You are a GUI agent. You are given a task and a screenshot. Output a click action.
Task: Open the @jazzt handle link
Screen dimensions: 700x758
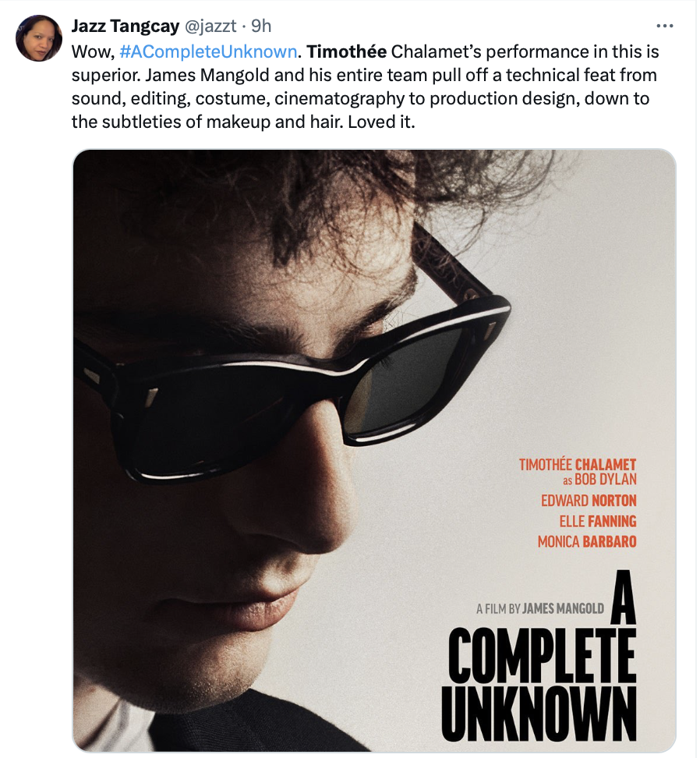210,26
